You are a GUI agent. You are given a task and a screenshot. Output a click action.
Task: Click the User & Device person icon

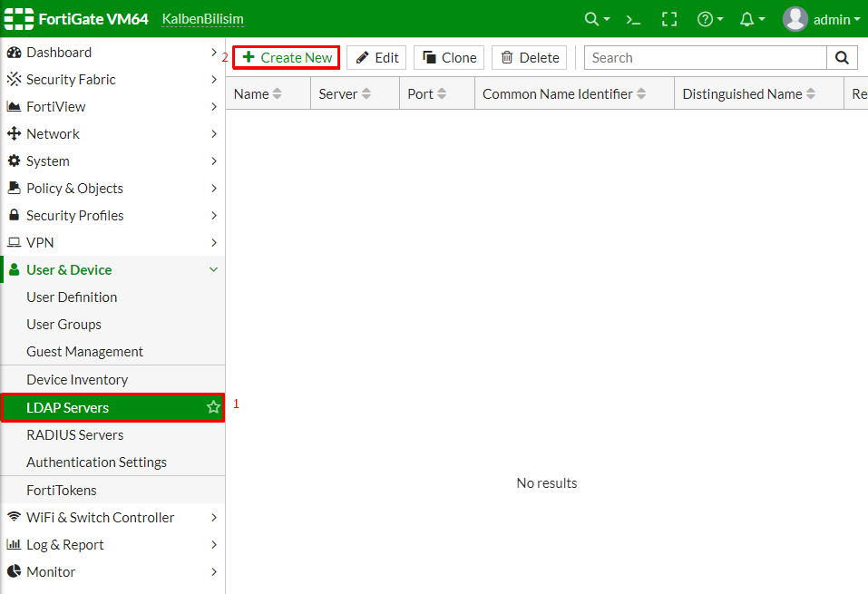pyautogui.click(x=15, y=269)
